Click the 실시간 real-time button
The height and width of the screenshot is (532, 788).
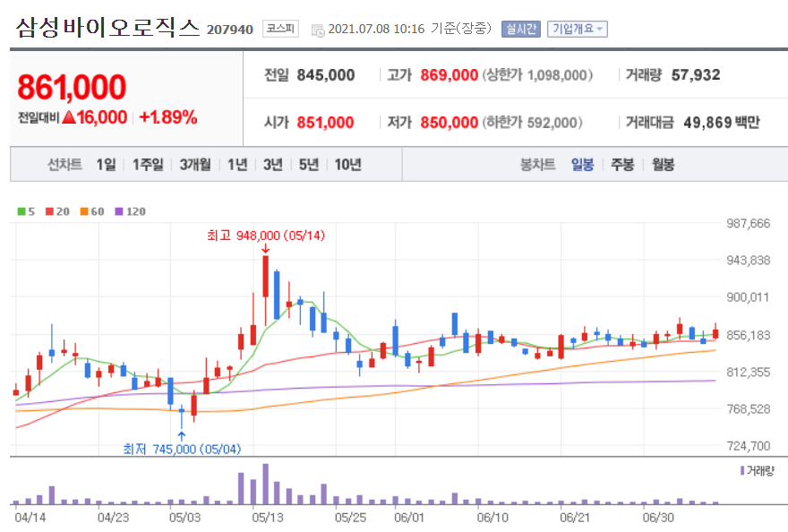(x=520, y=30)
